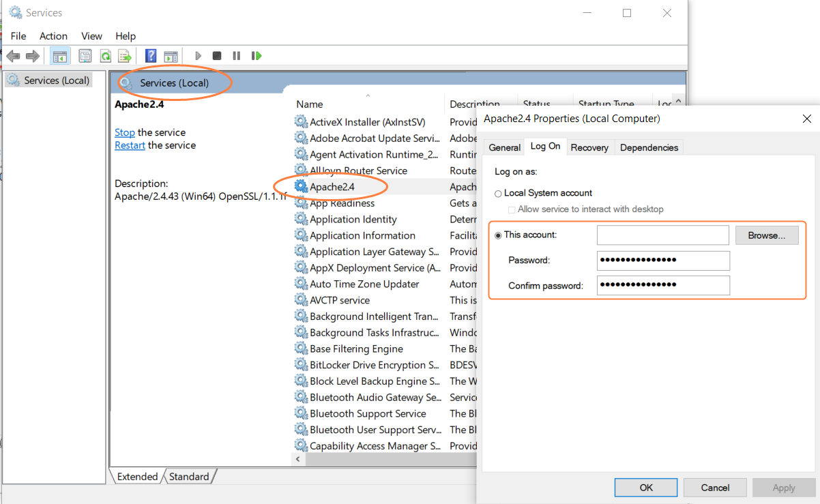Image resolution: width=820 pixels, height=504 pixels.
Task: Click the Pause Service toolbar icon
Action: point(236,56)
